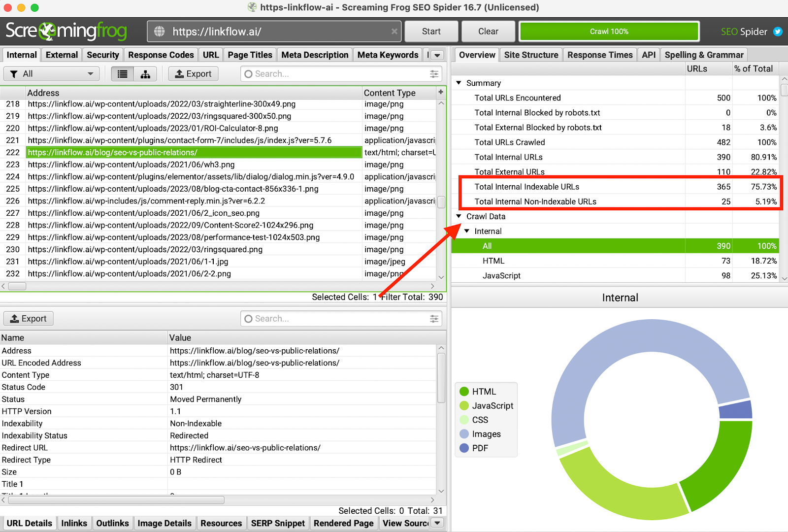Open search options in the top search box

[434, 74]
